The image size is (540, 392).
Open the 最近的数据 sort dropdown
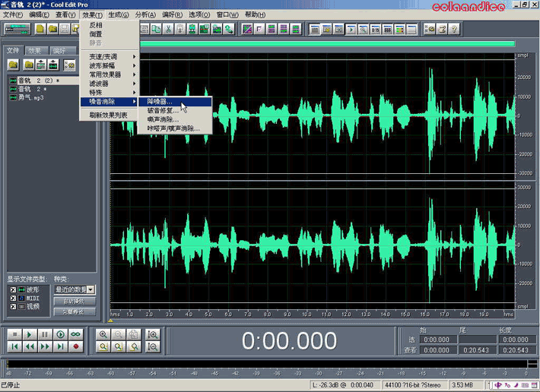91,290
